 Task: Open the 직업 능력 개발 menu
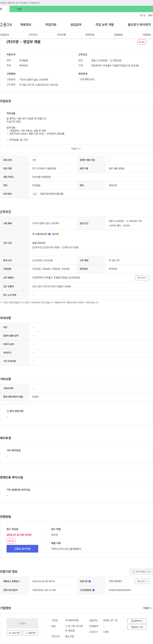[105, 24]
